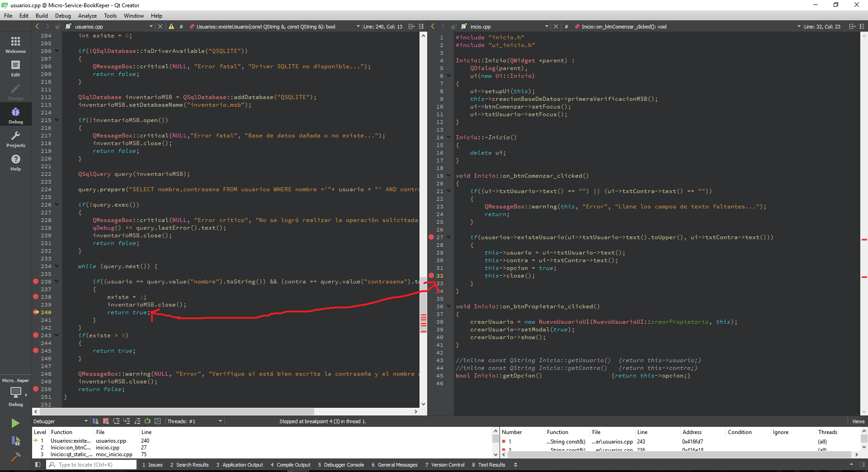
Task: Click the Build hammer icon
Action: click(x=15, y=457)
